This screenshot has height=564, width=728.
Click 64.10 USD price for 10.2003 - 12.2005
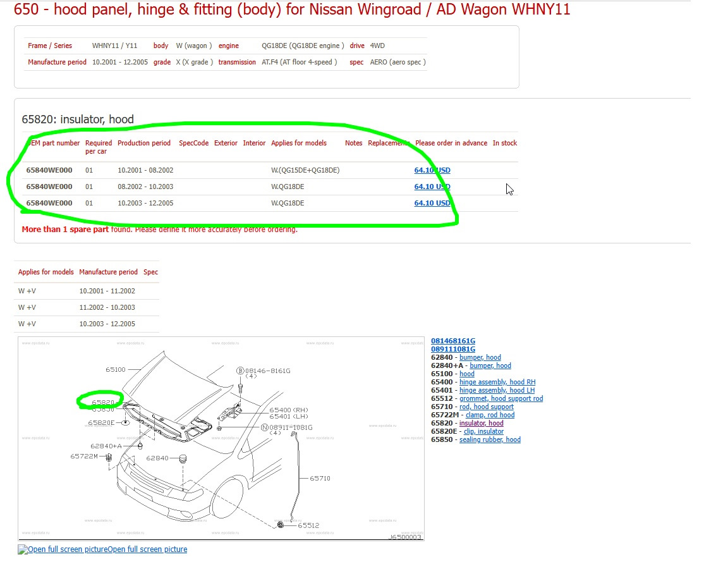point(432,203)
